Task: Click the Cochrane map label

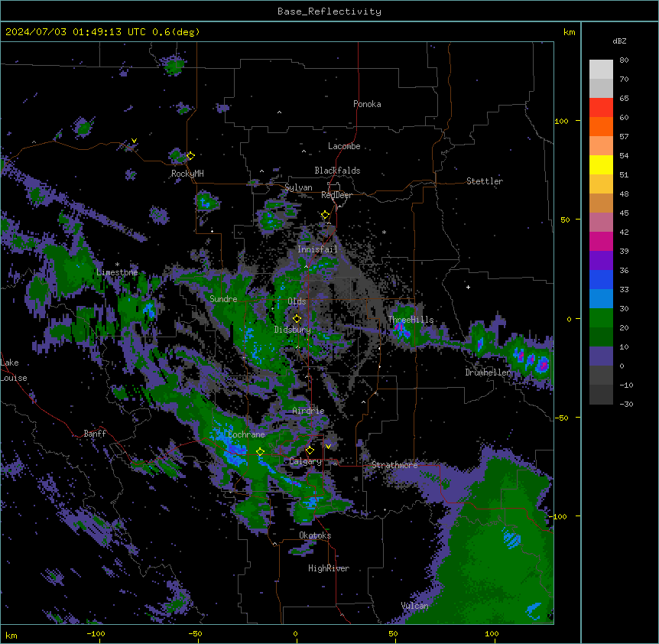Action: click(x=246, y=434)
